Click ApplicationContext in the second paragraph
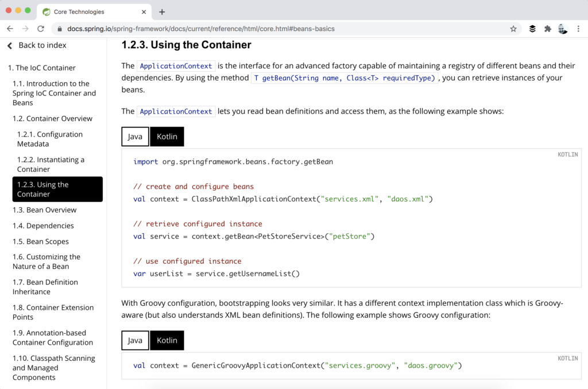The height and width of the screenshot is (389, 588). pyautogui.click(x=176, y=111)
